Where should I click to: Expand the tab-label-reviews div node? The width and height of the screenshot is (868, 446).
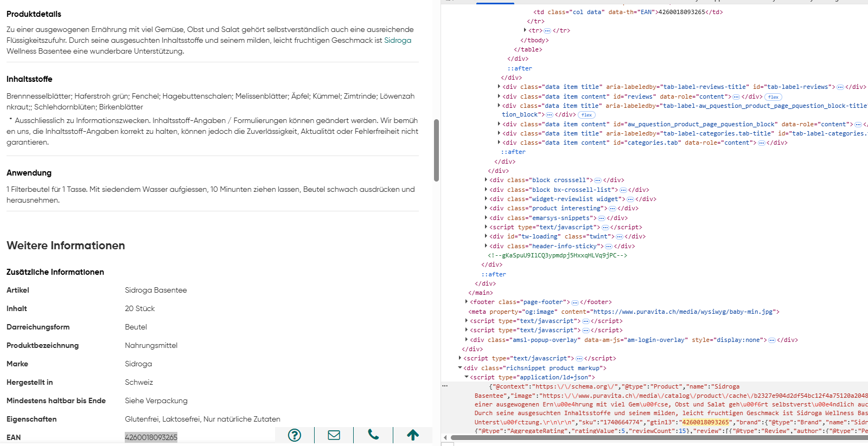pos(499,87)
